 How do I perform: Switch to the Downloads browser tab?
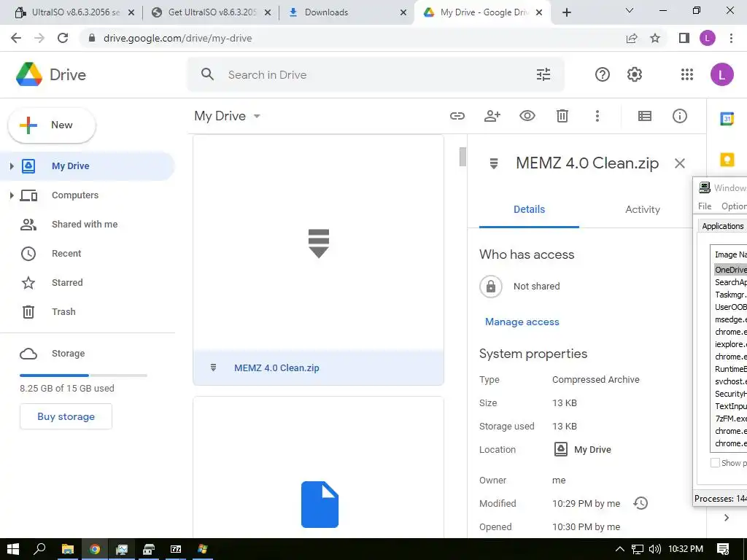tap(348, 12)
